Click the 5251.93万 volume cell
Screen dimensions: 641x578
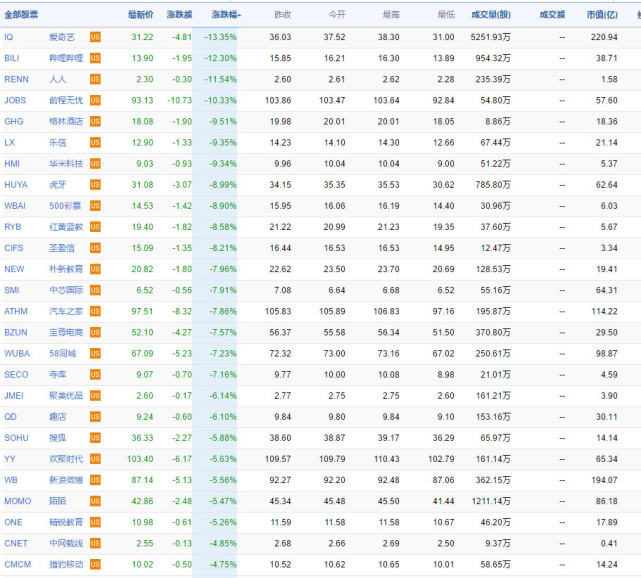click(491, 37)
